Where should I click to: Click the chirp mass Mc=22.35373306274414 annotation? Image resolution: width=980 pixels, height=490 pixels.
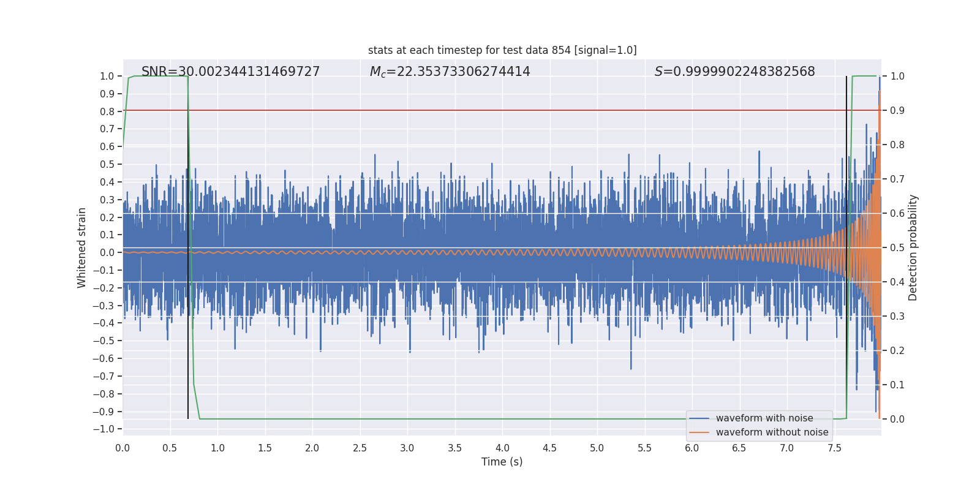tap(450, 72)
